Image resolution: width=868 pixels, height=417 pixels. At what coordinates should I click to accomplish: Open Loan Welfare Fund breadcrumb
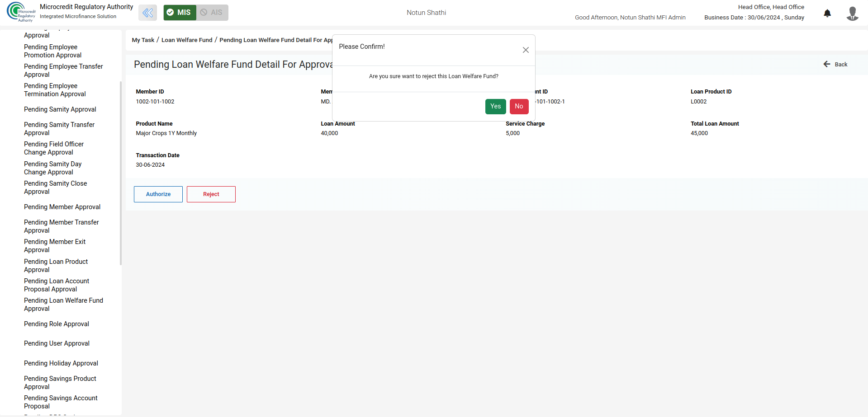(187, 40)
